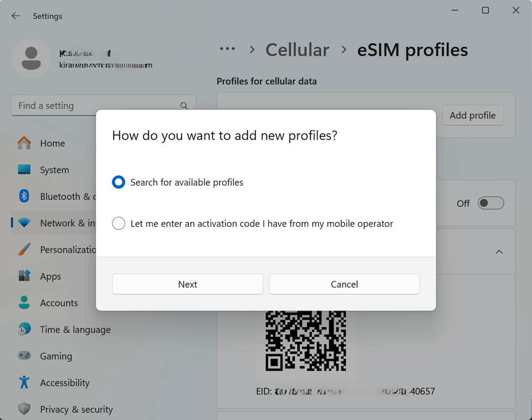Click the Accessibility sidebar icon

[24, 382]
